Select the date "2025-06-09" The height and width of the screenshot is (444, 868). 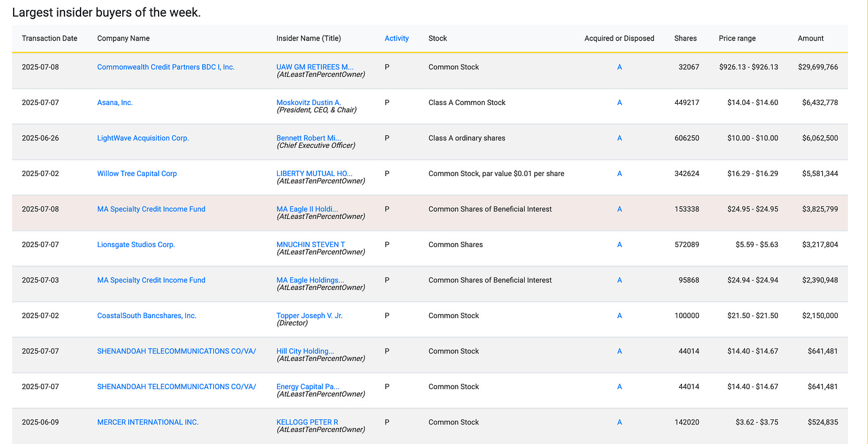[41, 422]
